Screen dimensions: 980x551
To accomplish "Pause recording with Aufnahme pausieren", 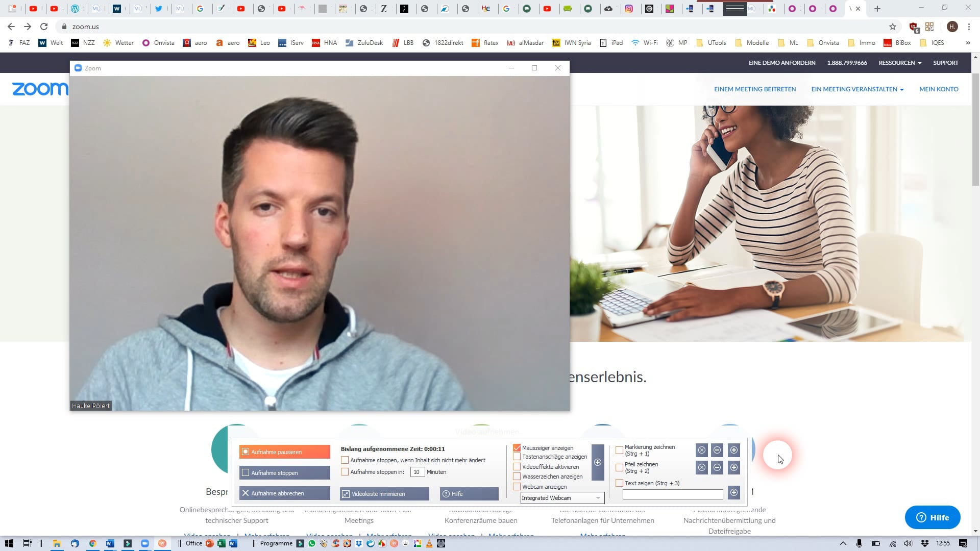I will point(284,452).
